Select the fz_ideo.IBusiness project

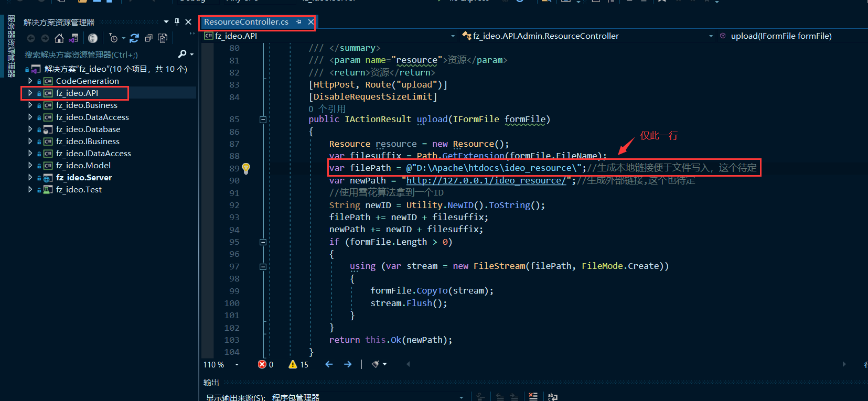pos(88,141)
